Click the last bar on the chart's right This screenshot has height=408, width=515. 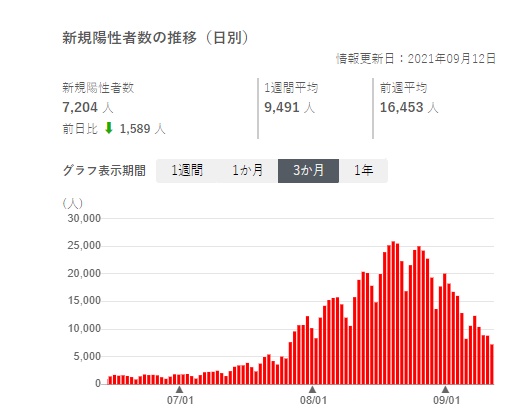tap(492, 364)
